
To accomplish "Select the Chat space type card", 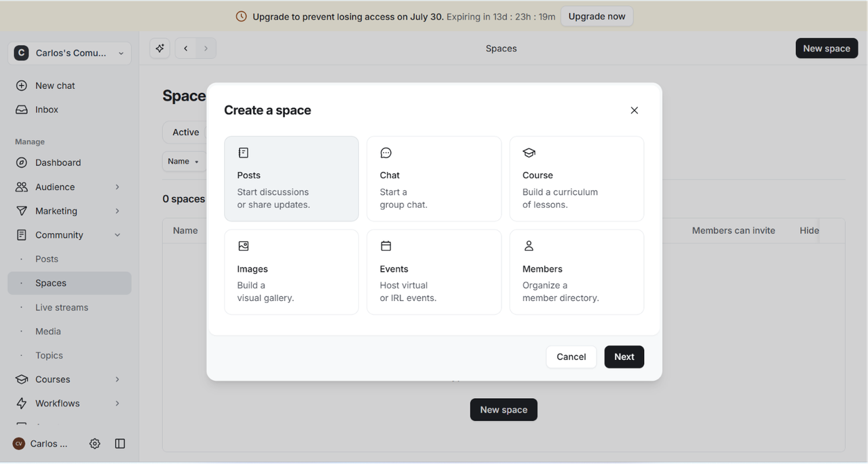I will pyautogui.click(x=434, y=179).
